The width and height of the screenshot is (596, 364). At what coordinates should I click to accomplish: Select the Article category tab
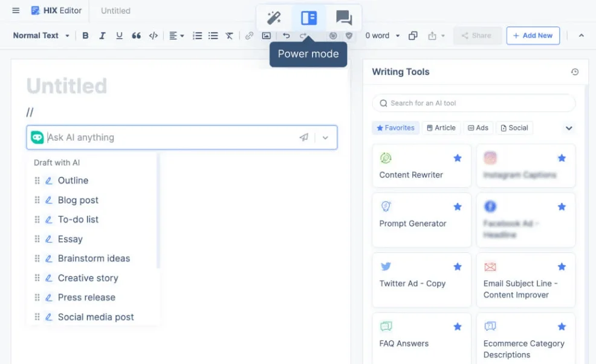[x=441, y=128]
